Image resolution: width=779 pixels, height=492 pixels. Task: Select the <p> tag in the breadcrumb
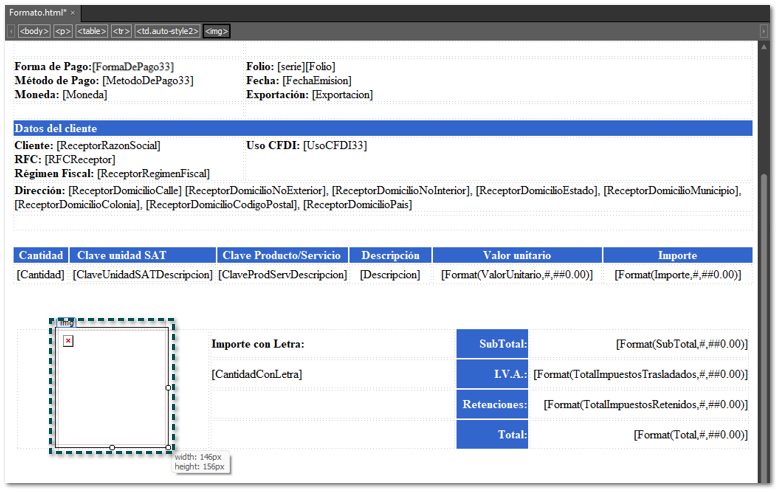click(x=62, y=31)
